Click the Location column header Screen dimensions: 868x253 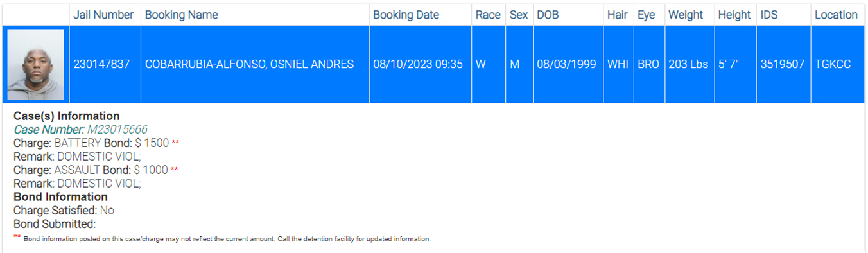(836, 15)
